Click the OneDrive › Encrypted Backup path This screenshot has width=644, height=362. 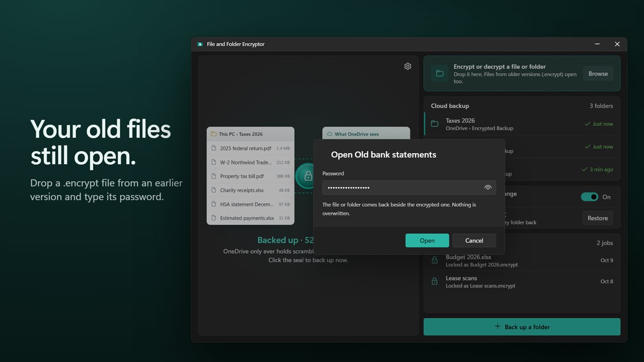click(x=479, y=128)
